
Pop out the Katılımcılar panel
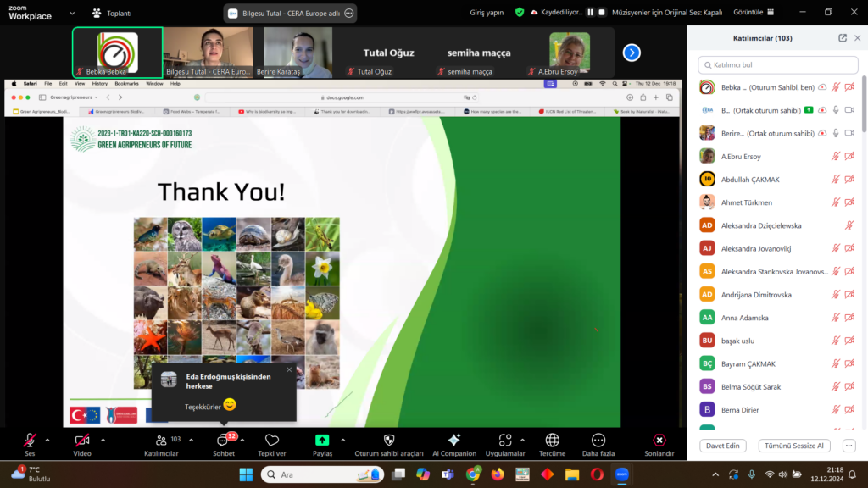(x=842, y=38)
